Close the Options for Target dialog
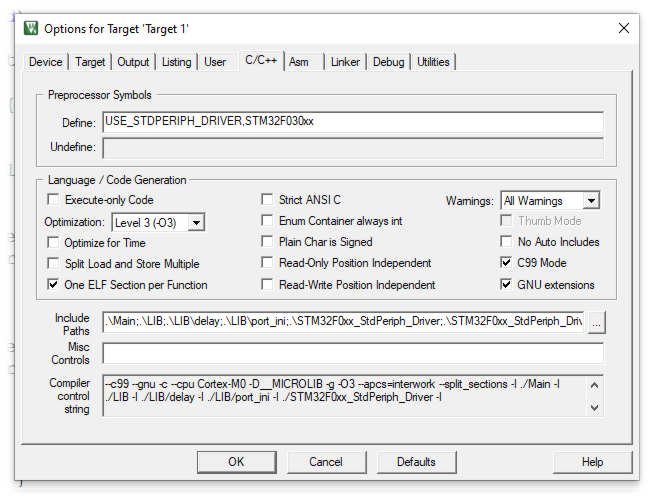The width and height of the screenshot is (652, 500). tap(623, 28)
